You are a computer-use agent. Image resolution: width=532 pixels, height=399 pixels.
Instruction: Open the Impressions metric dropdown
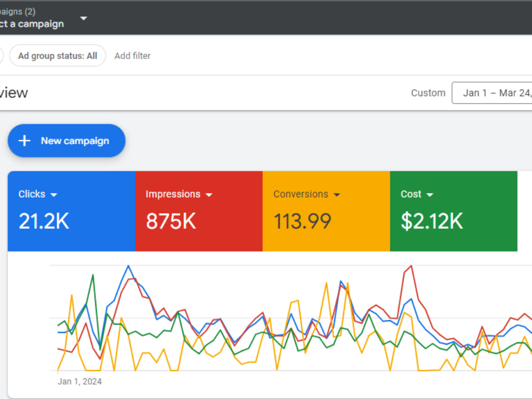(209, 195)
